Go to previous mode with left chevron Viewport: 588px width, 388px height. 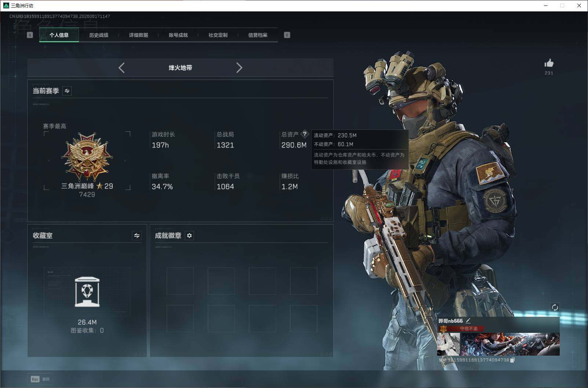click(121, 68)
